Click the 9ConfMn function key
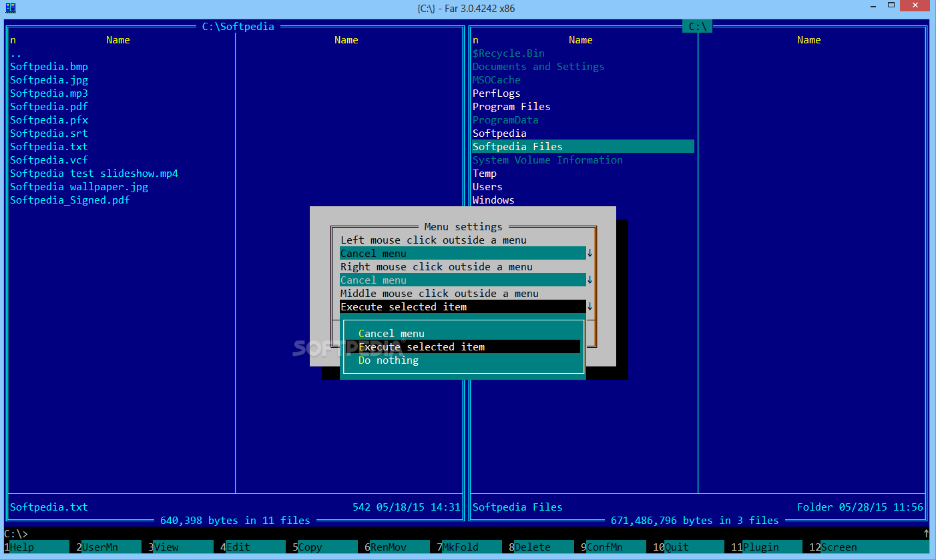The image size is (936, 560). click(613, 547)
